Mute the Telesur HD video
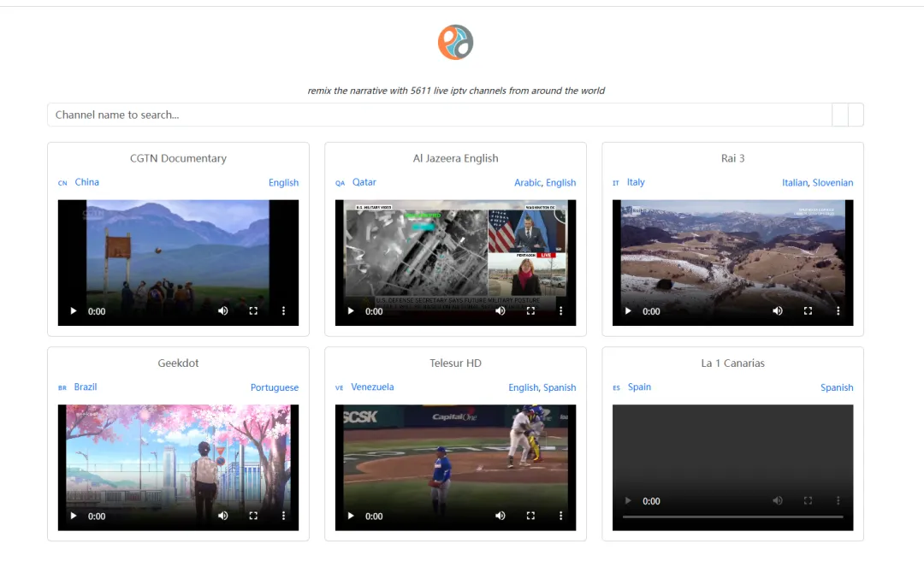 tap(500, 517)
